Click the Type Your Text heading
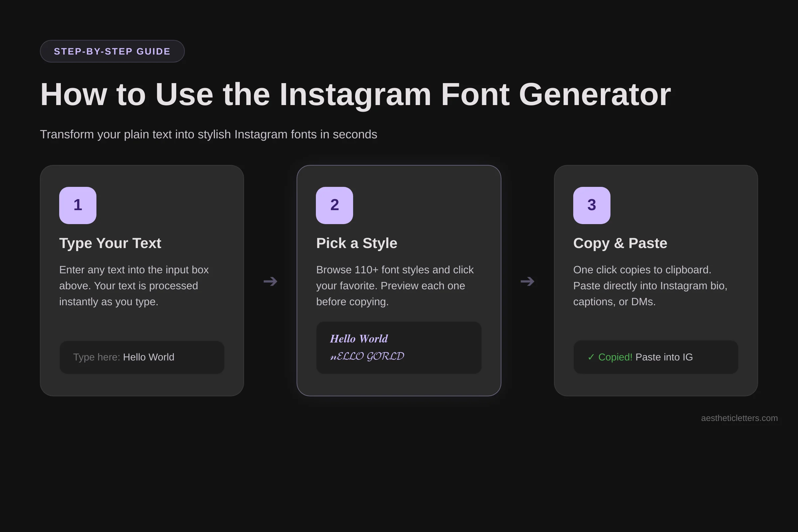Viewport: 798px width, 532px height. [110, 243]
